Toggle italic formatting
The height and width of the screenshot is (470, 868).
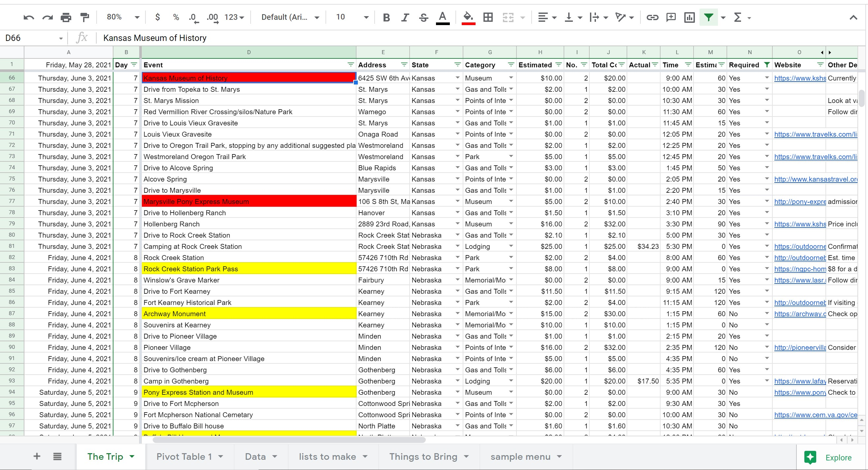coord(405,17)
